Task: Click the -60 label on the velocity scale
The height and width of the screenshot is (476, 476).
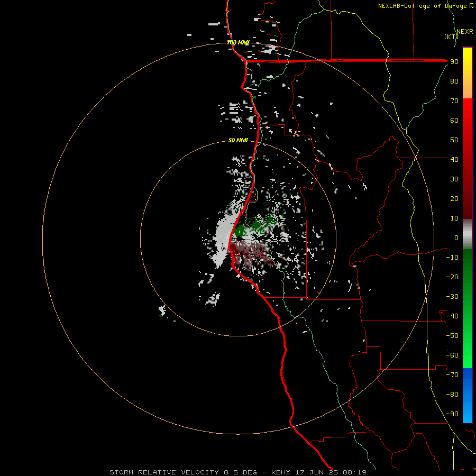Action: tap(452, 355)
